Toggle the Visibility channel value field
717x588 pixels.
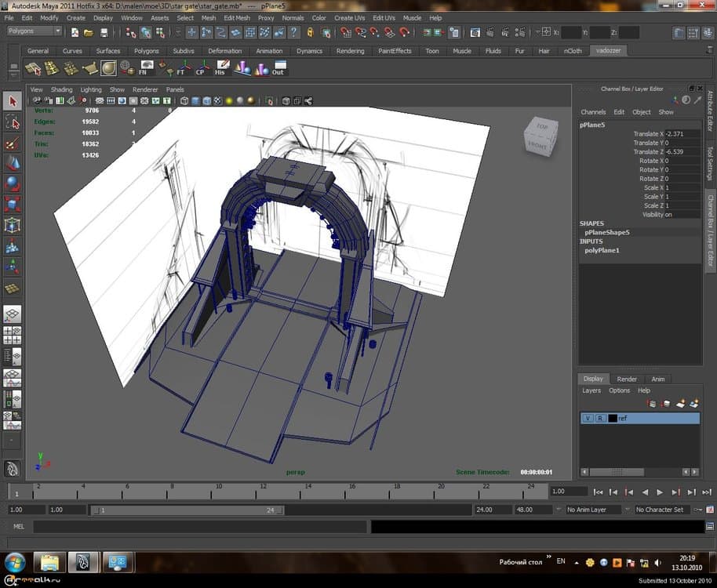click(681, 214)
